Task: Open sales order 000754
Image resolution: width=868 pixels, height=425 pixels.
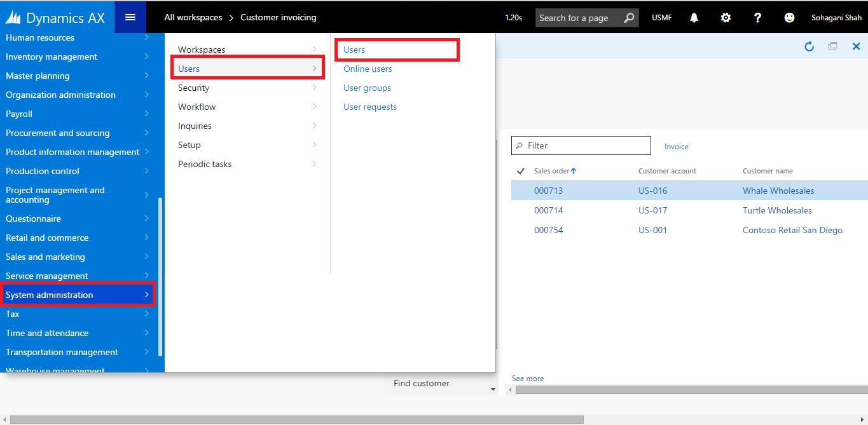Action: 548,230
